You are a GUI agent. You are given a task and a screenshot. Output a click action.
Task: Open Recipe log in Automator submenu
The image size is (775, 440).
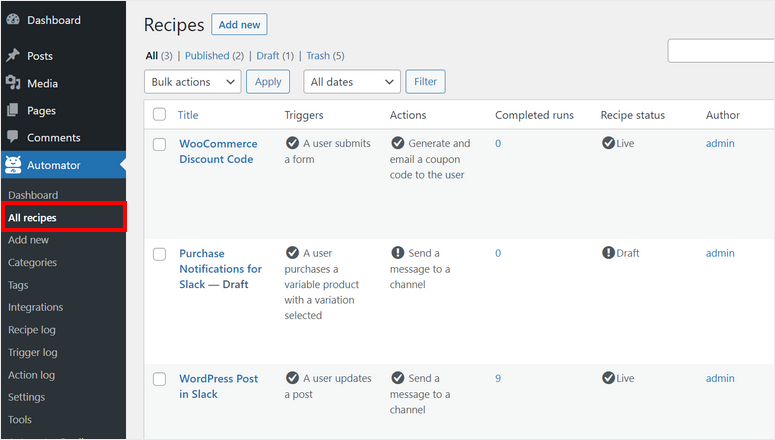[31, 330]
